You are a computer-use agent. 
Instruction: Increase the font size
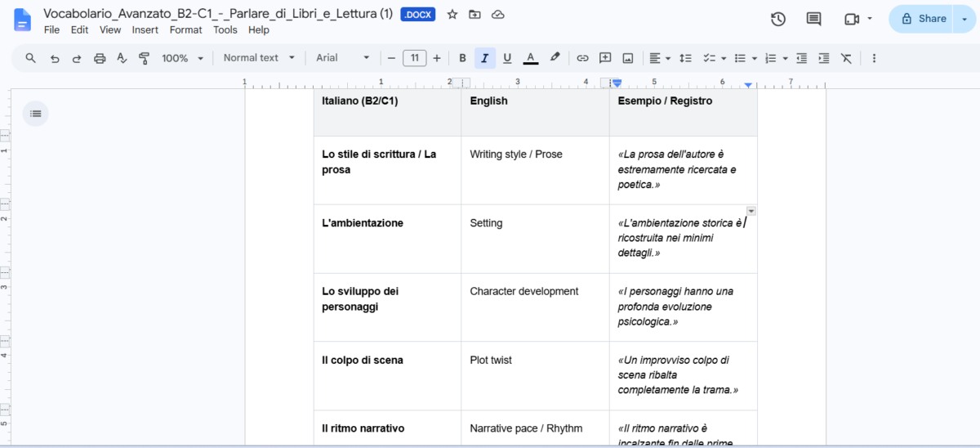[437, 58]
